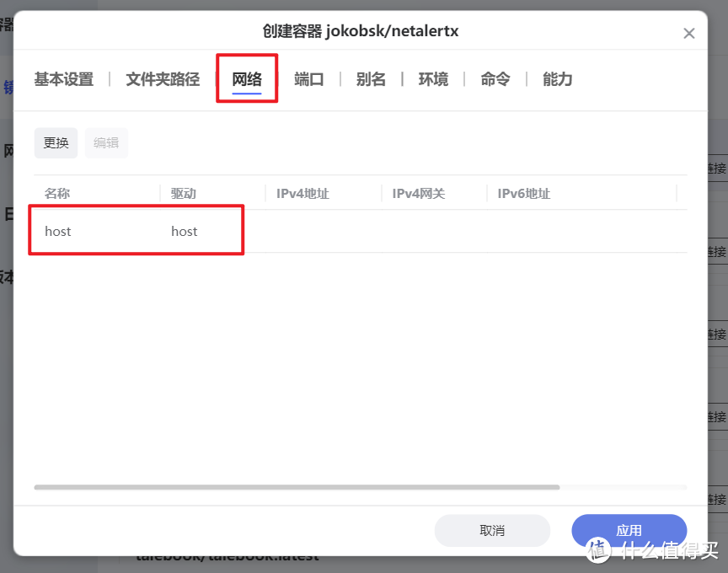Click the 更换 button to change network
Viewport: 728px width, 573px height.
(56, 142)
